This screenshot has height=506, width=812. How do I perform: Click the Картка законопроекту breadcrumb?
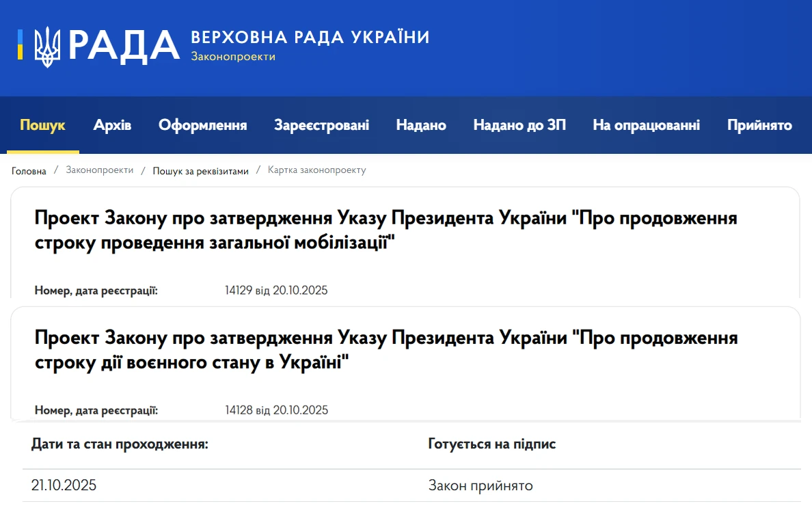[x=316, y=170]
